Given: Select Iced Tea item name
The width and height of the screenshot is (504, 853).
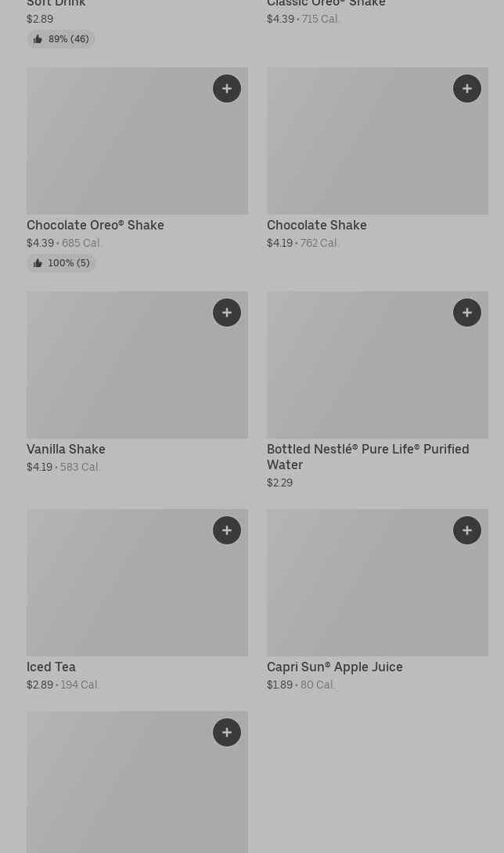Looking at the screenshot, I should 51,667.
